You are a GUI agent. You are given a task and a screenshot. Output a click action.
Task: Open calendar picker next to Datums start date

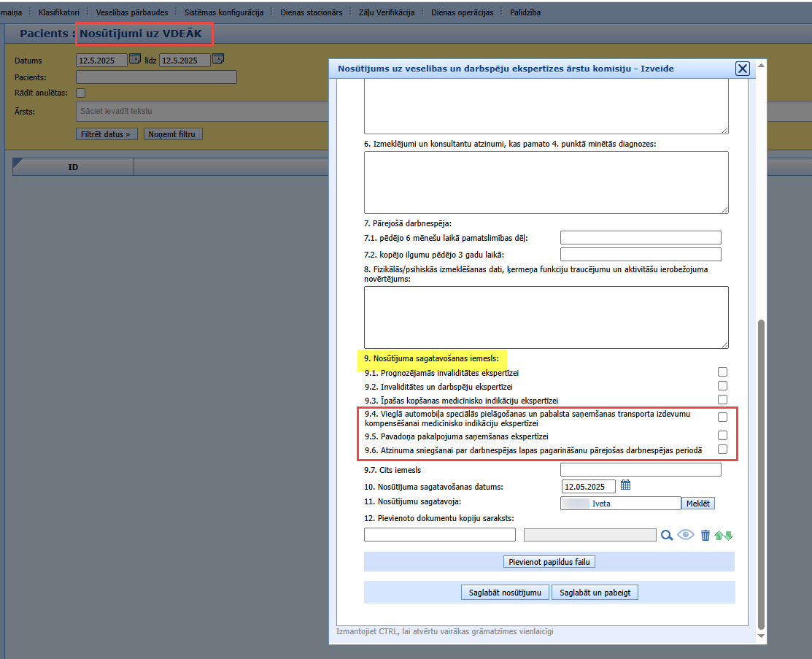135,59
